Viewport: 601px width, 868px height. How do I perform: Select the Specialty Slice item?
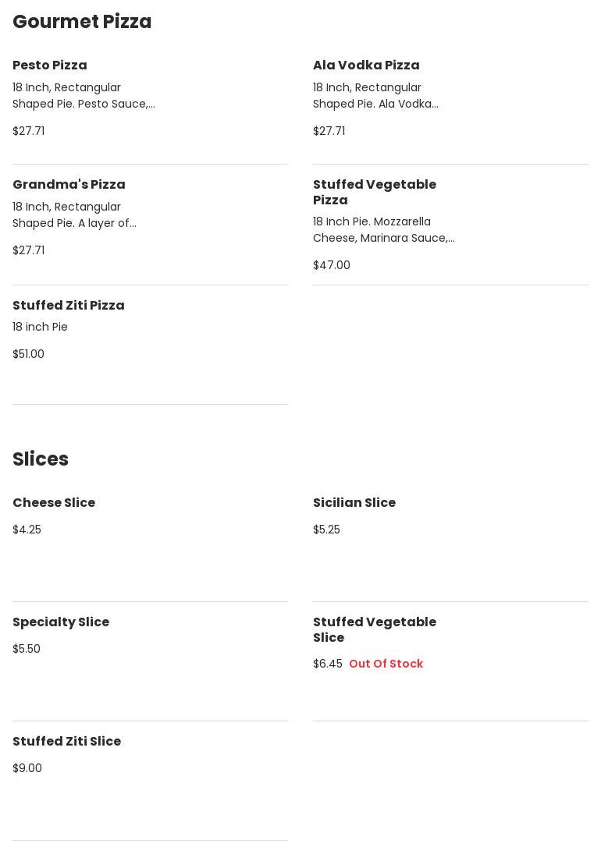click(61, 622)
